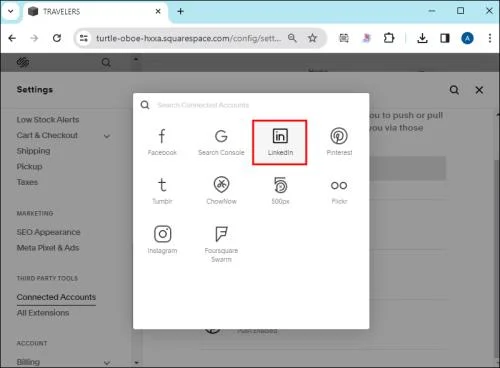The image size is (500, 368).
Task: Open SEO Appearance settings
Action: pos(48,232)
